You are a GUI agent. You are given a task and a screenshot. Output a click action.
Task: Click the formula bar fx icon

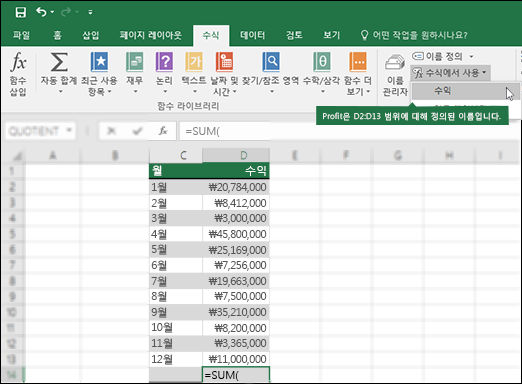[x=163, y=131]
